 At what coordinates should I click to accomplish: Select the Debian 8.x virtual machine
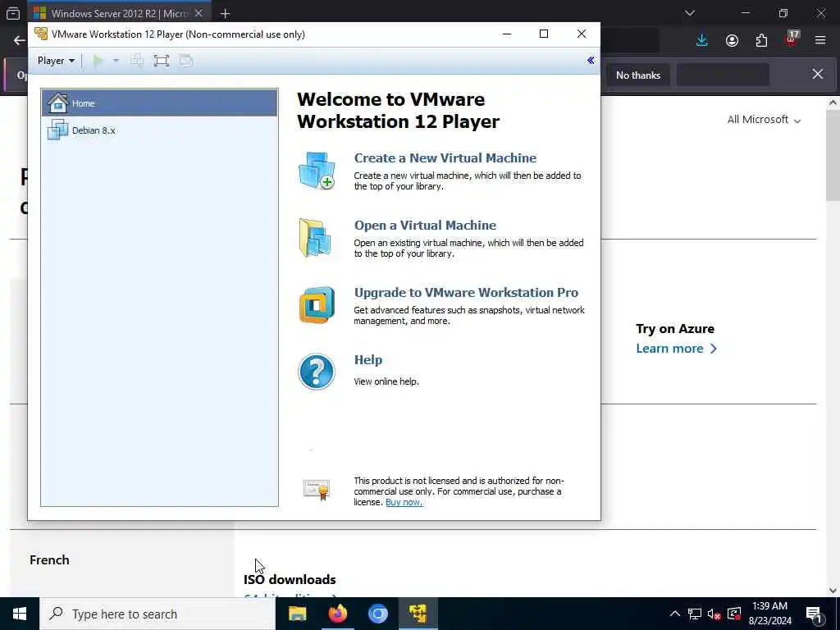click(x=160, y=130)
